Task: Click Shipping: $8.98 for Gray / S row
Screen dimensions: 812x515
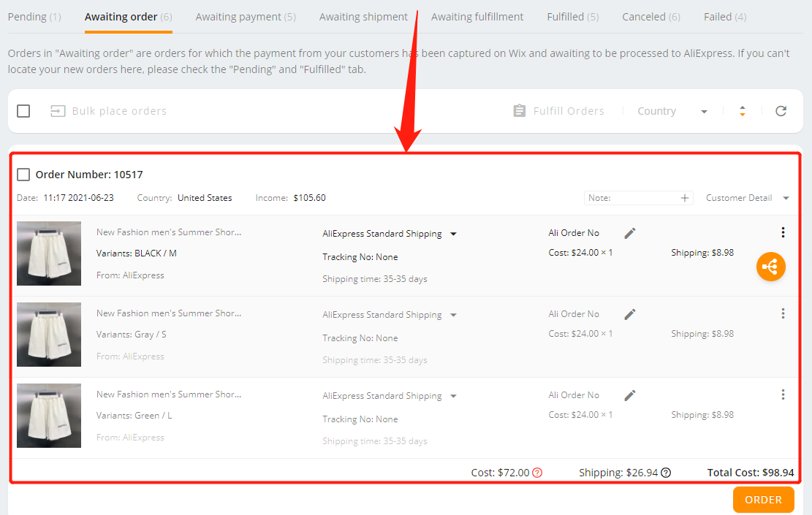Action: [x=702, y=334]
